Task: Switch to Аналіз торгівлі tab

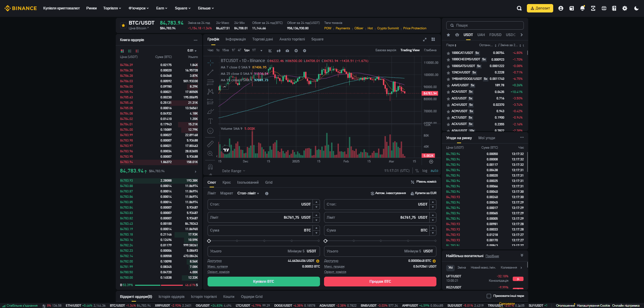Action: tap(292, 39)
